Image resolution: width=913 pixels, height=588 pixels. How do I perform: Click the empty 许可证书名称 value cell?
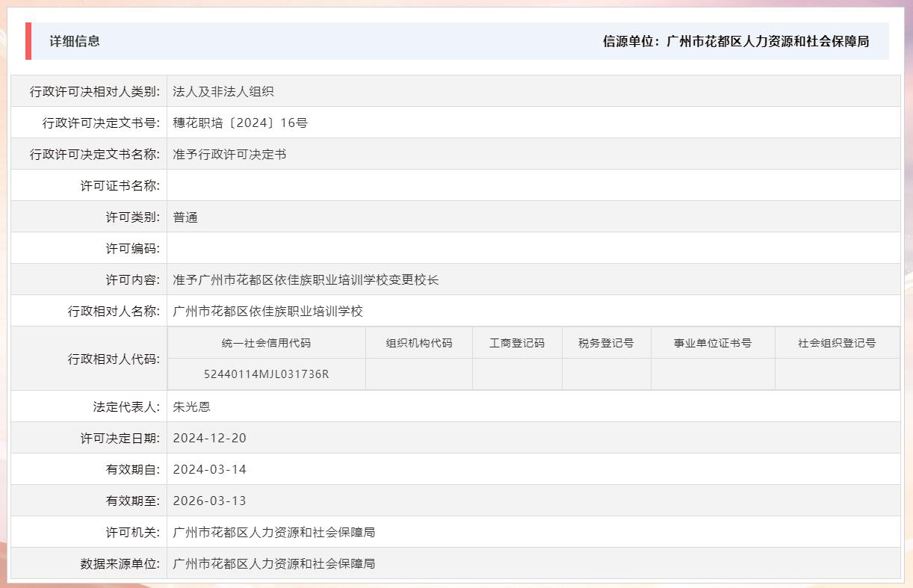coord(374,185)
